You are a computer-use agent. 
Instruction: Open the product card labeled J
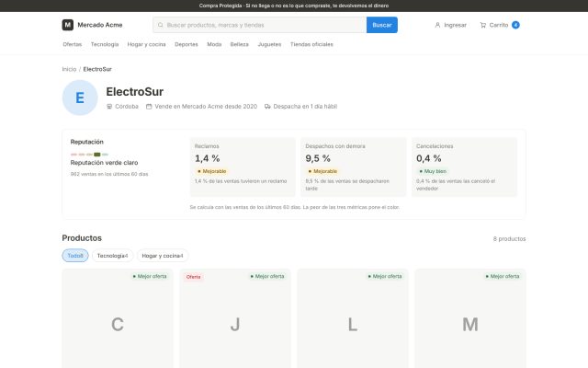click(x=235, y=318)
